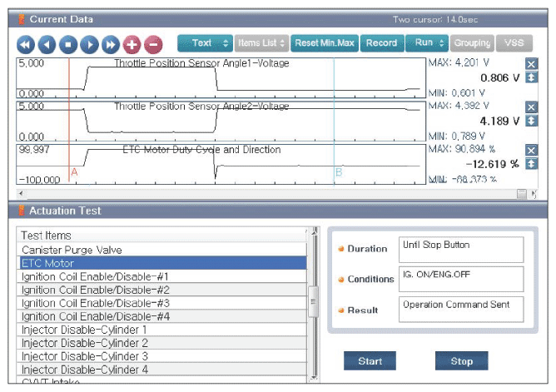Open the Items List dropdown
556x392 pixels.
[261, 43]
